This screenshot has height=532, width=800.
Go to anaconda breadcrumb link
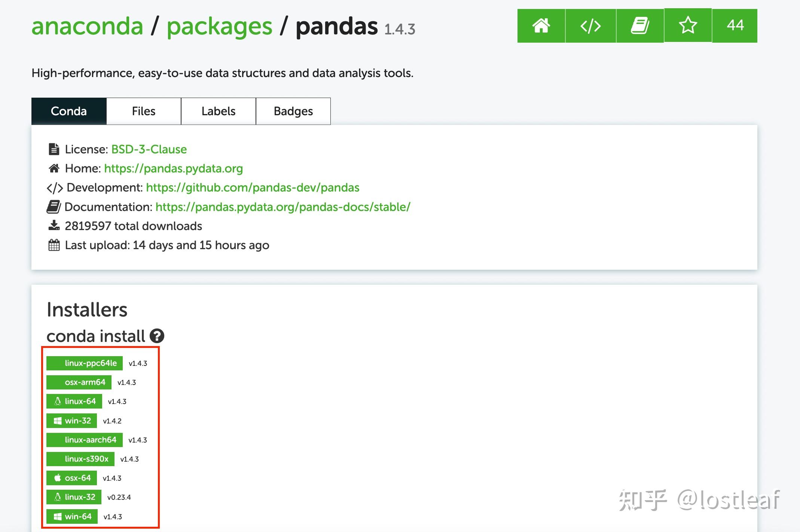tap(87, 26)
